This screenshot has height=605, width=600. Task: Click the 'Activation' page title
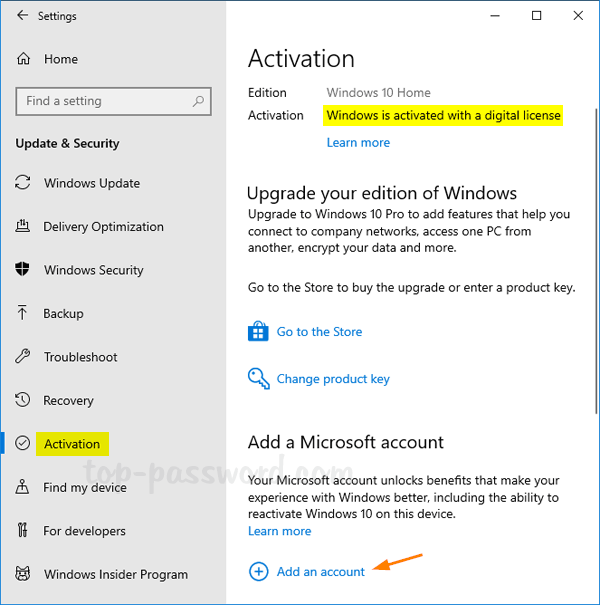click(301, 59)
